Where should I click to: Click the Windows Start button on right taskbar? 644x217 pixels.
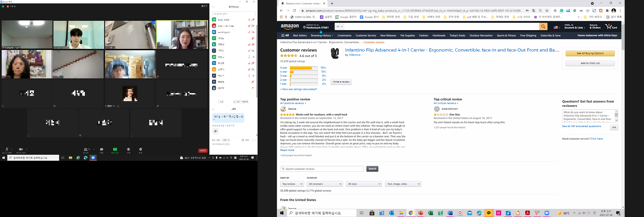tap(282, 213)
